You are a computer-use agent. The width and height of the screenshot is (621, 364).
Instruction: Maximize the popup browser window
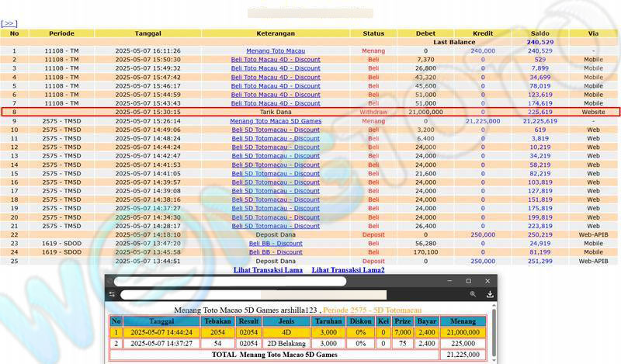[469, 281]
